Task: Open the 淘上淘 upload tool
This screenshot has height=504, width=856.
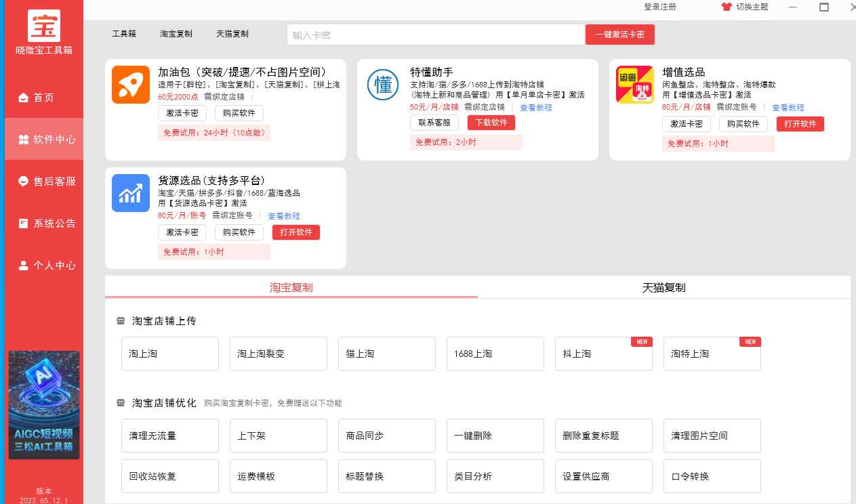Action: (170, 354)
